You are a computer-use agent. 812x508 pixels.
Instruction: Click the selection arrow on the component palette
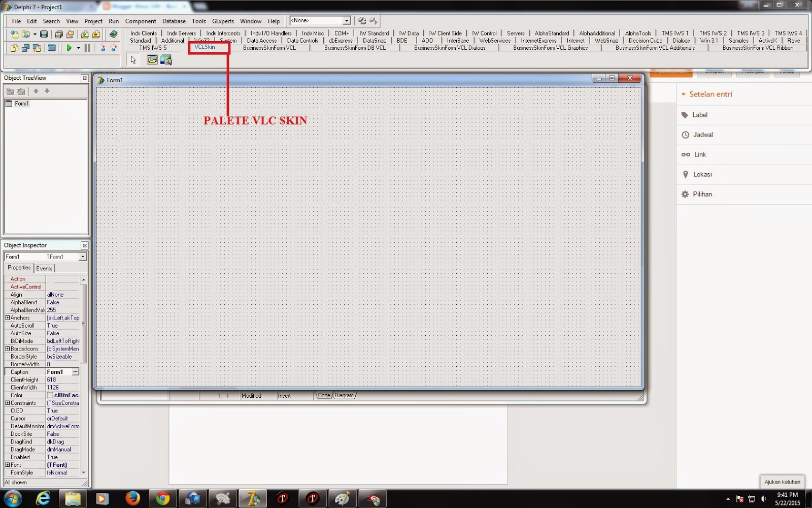[x=133, y=59]
